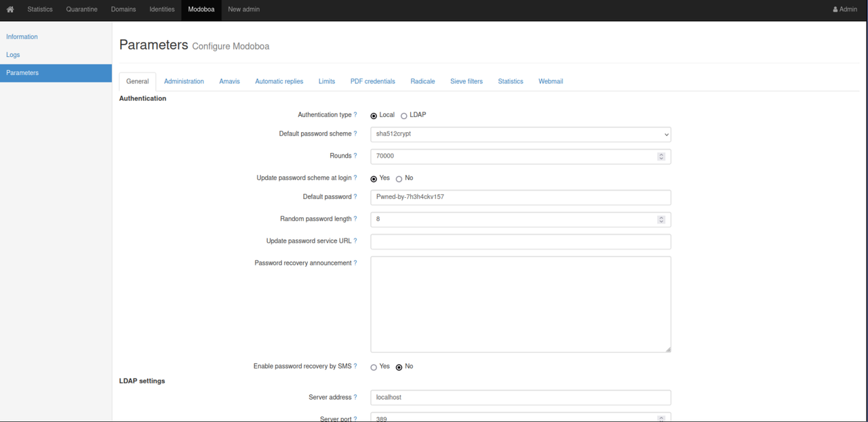Image resolution: width=868 pixels, height=422 pixels.
Task: Click the Rounds number stepper arrows
Action: pos(661,156)
